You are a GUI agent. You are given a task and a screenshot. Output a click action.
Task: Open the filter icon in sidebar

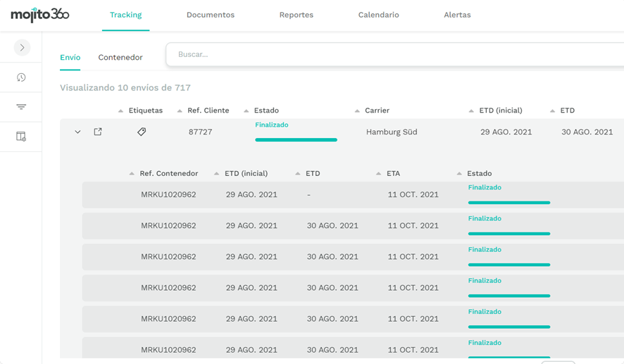click(x=21, y=107)
